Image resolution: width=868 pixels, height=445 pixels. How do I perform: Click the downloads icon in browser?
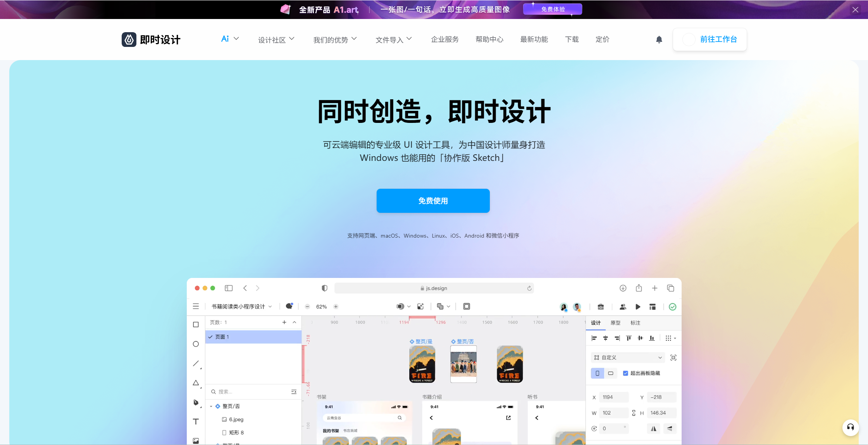click(623, 288)
